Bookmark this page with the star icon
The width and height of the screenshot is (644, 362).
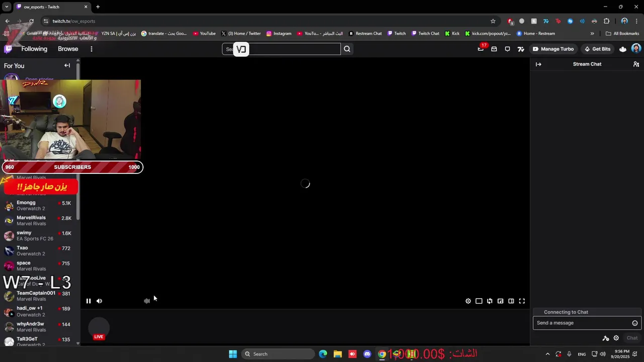493,21
